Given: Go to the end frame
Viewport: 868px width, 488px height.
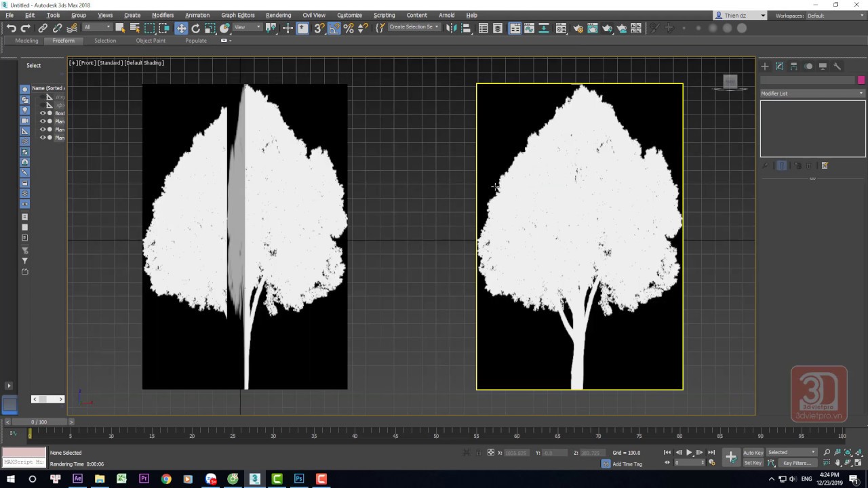Looking at the screenshot, I should [711, 452].
